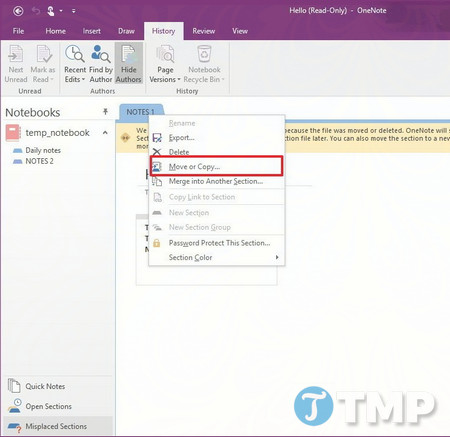Expand the Section Color submenu
Screen dimensions: 450x437
217,258
